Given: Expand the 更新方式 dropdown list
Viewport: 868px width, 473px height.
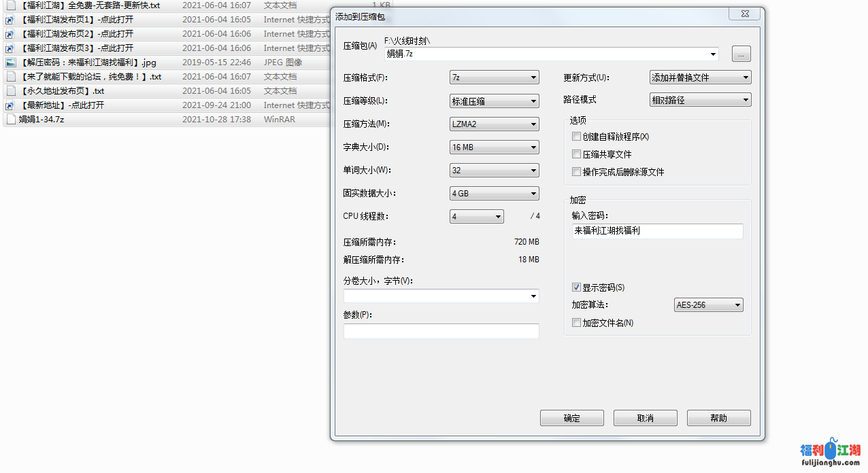Looking at the screenshot, I should (700, 77).
